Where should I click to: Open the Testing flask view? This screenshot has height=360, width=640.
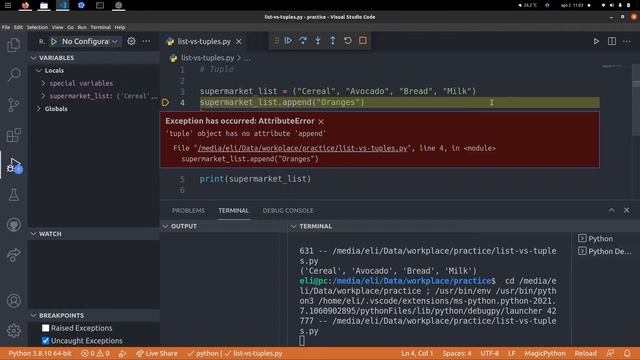(x=13, y=195)
